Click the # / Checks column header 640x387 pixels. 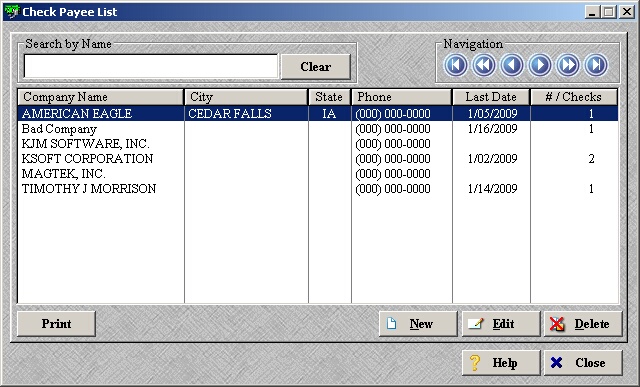(574, 97)
